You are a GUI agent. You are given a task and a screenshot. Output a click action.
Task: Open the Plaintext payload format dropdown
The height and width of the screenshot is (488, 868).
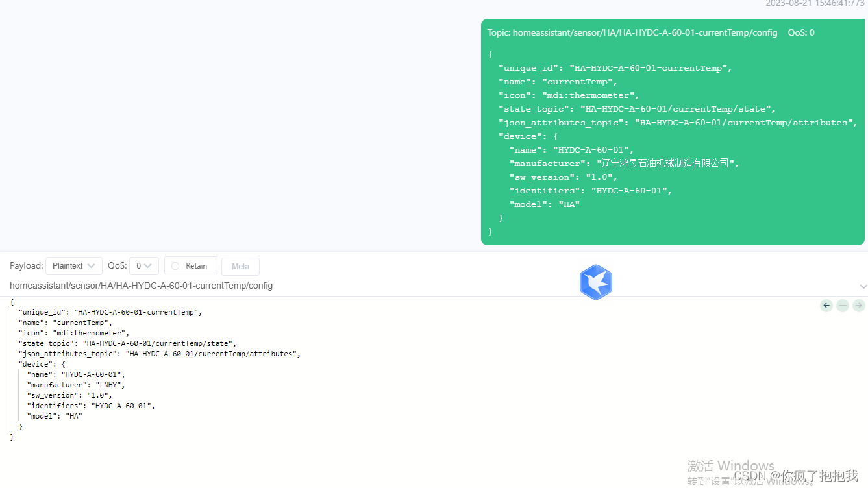(74, 266)
